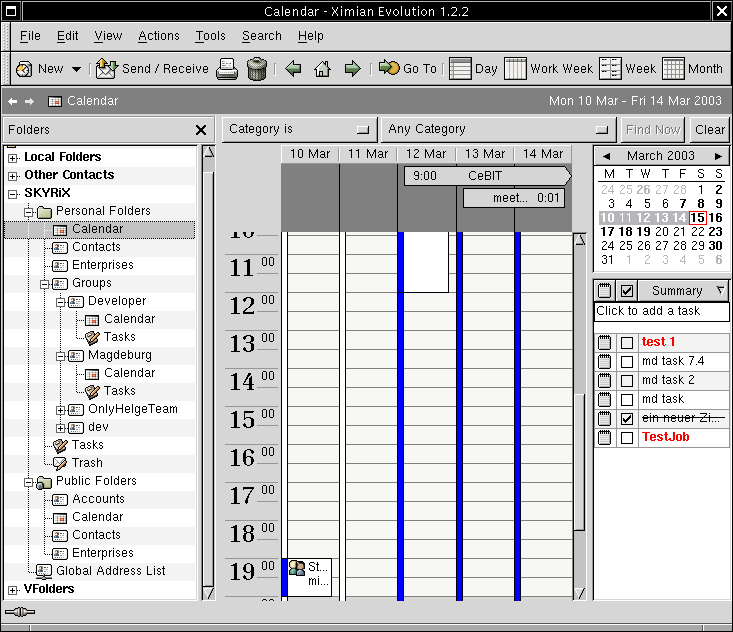Sort tasks by the Summary column header
The width and height of the screenshot is (733, 632).
tap(683, 291)
